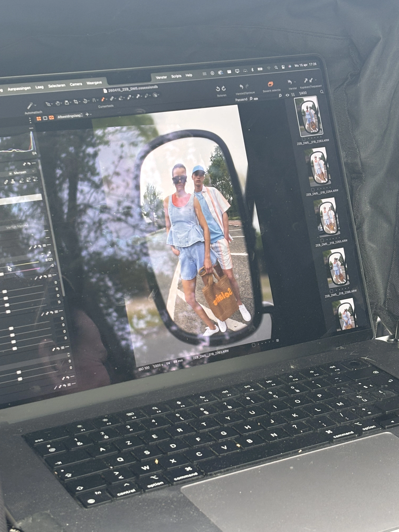
Task: Open the browser search magnifier icon
Action: (x=322, y=92)
